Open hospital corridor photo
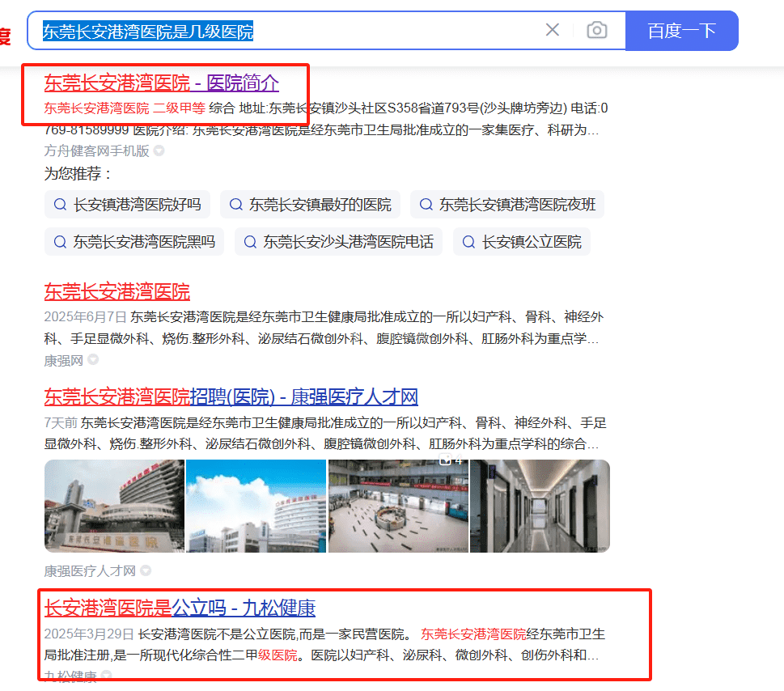 click(x=540, y=506)
